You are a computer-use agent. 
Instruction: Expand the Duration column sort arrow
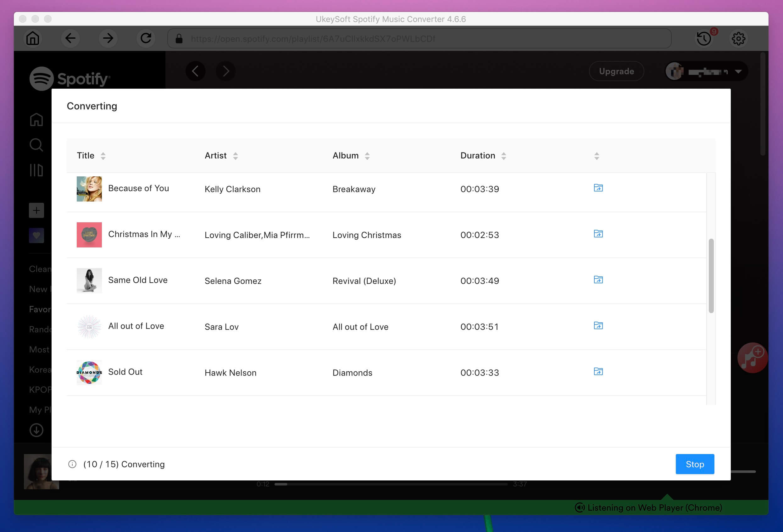point(504,156)
